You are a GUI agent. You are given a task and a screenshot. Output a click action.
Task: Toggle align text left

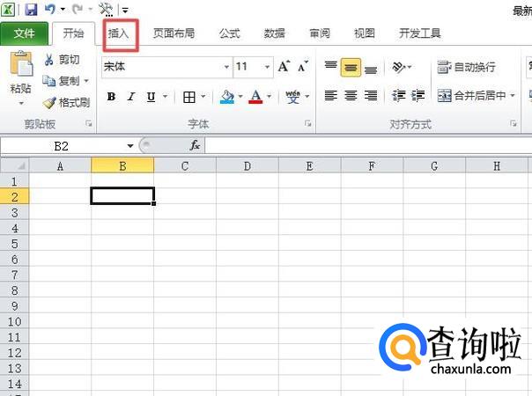pos(331,96)
